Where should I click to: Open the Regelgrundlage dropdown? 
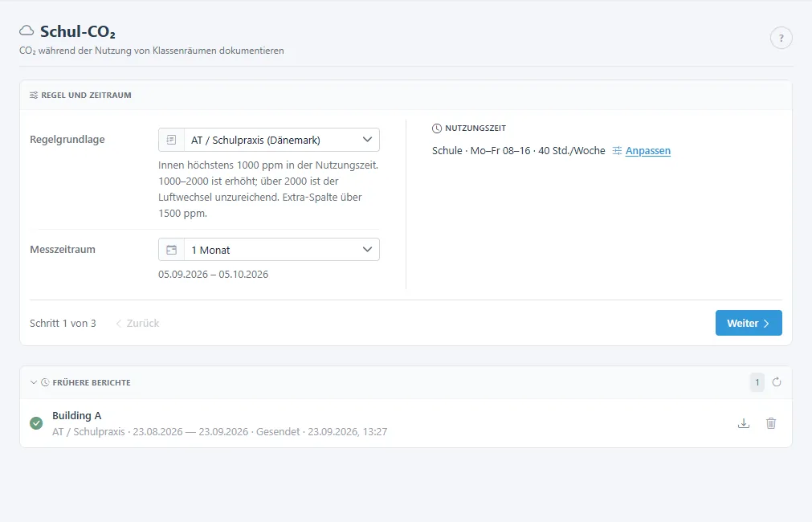point(269,140)
